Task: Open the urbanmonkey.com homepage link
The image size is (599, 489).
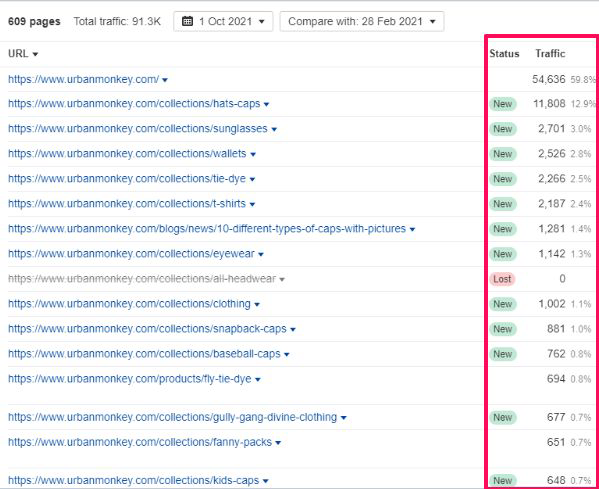Action: coord(83,79)
